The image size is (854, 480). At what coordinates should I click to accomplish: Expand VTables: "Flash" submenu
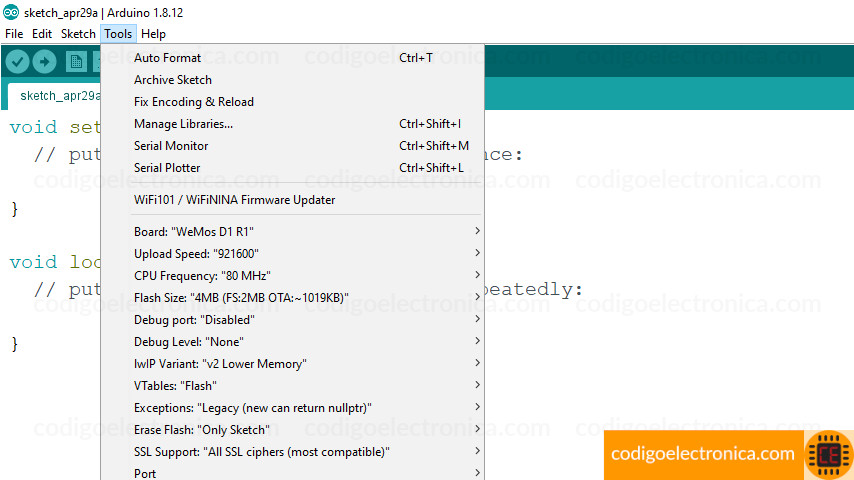(x=292, y=386)
